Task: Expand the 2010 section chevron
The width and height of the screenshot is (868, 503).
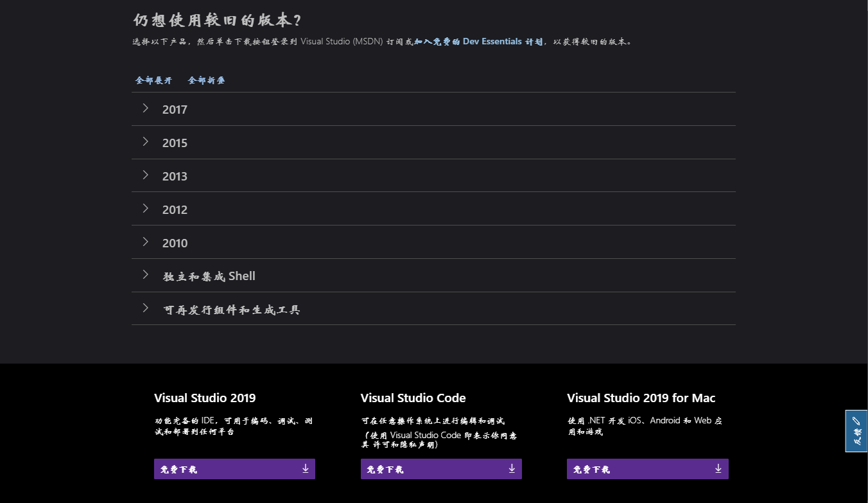Action: point(146,242)
